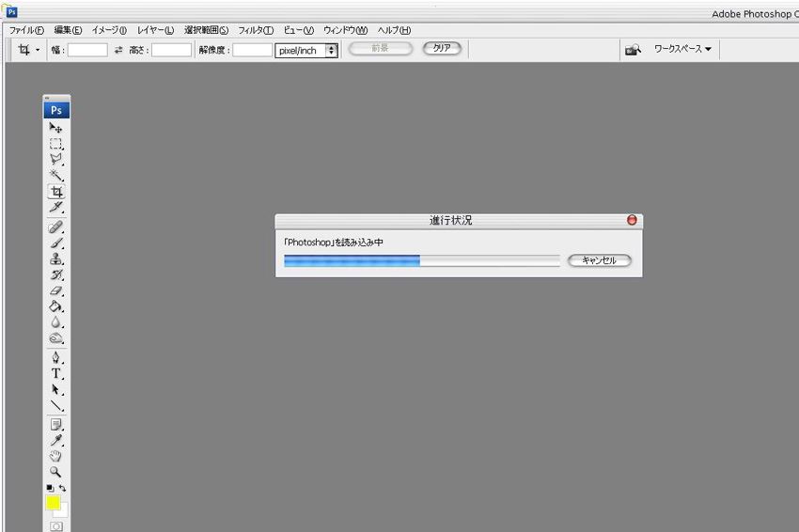Open the 選択範囲(S) menu
799x532 pixels.
(207, 30)
